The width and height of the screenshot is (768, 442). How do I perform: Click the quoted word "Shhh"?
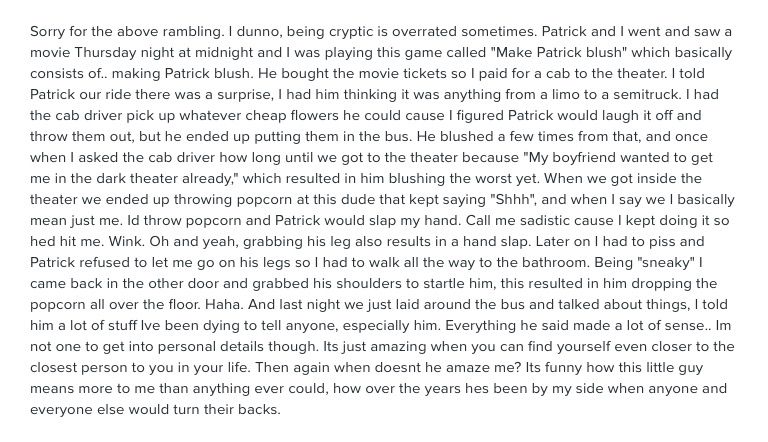pos(513,199)
